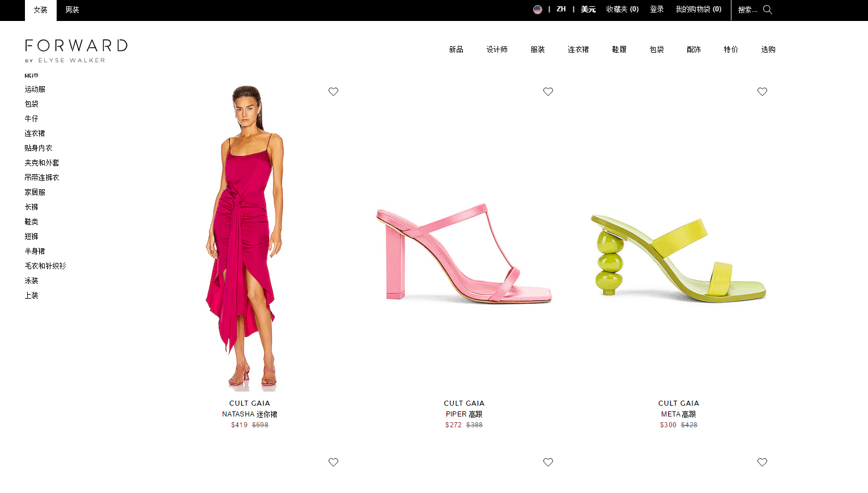Select 包袋 category in sidebar
868x493 pixels.
[32, 104]
